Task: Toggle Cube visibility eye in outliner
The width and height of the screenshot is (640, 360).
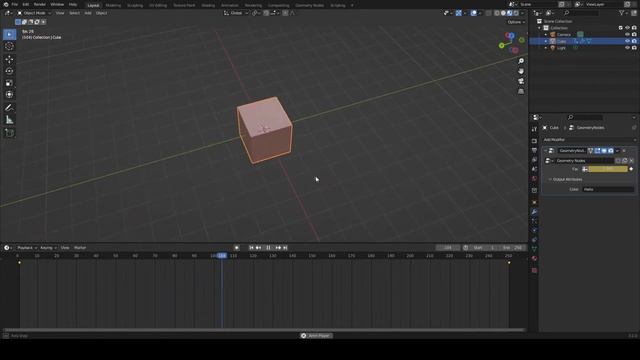Action: coord(627,41)
